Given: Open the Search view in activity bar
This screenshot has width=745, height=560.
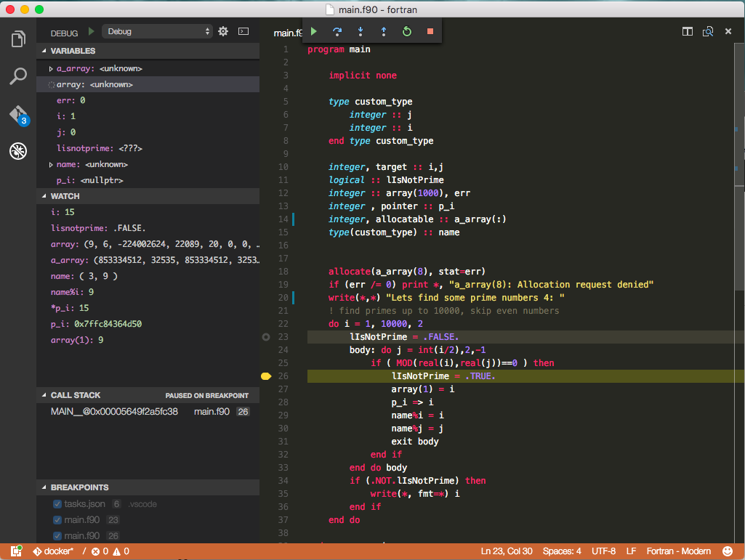Looking at the screenshot, I should [x=18, y=76].
